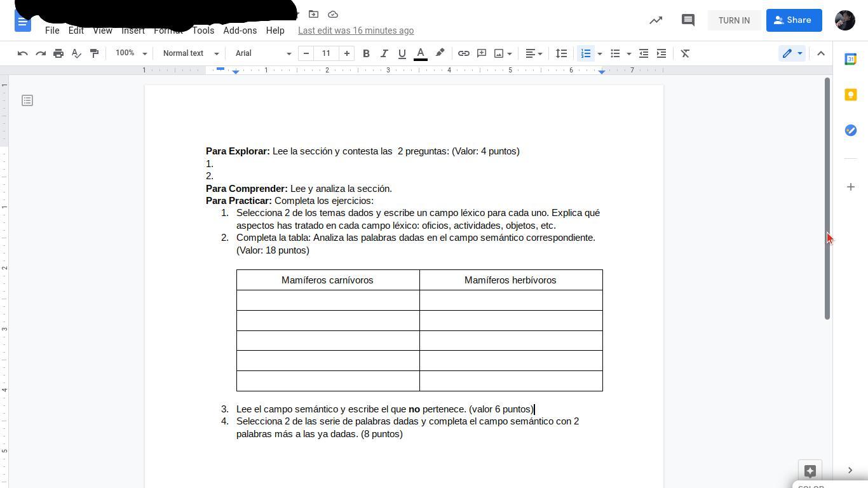Show the document outline
This screenshot has height=488, width=868.
tap(27, 100)
